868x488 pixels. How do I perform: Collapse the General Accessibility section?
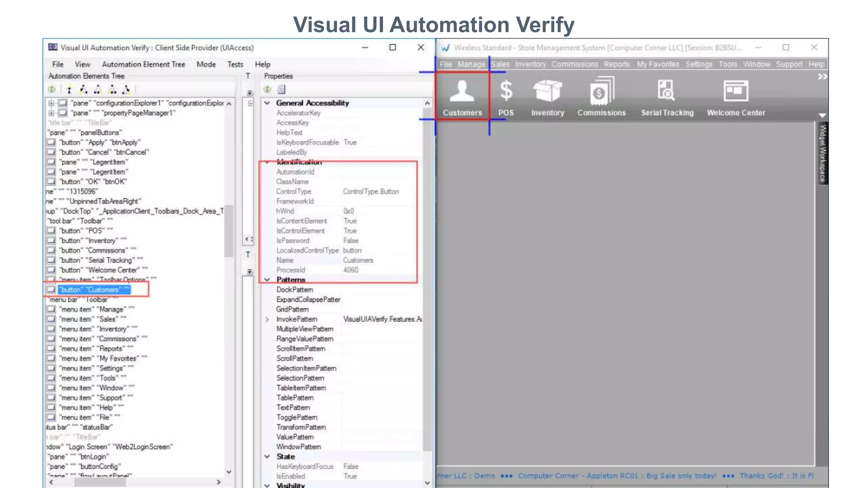(x=267, y=103)
